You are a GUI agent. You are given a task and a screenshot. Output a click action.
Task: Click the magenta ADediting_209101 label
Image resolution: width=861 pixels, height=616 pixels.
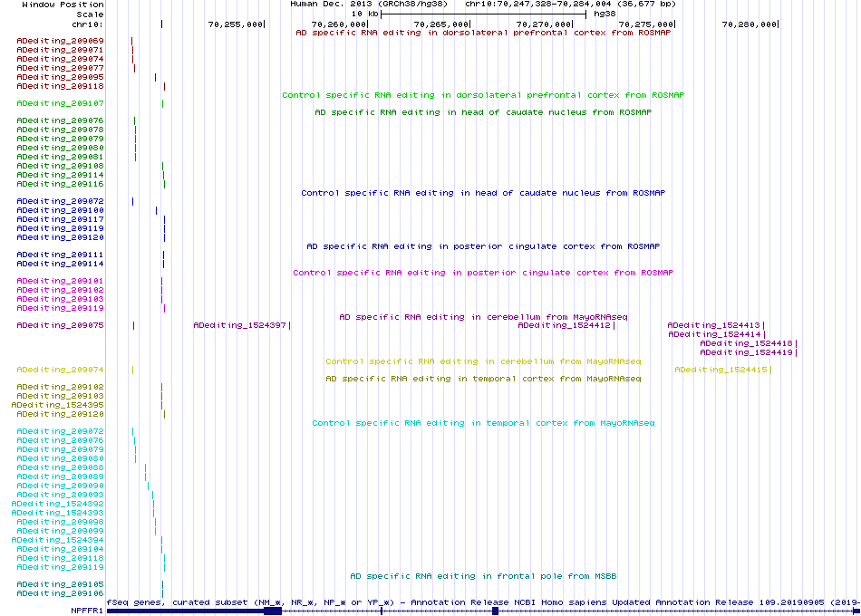pos(60,281)
